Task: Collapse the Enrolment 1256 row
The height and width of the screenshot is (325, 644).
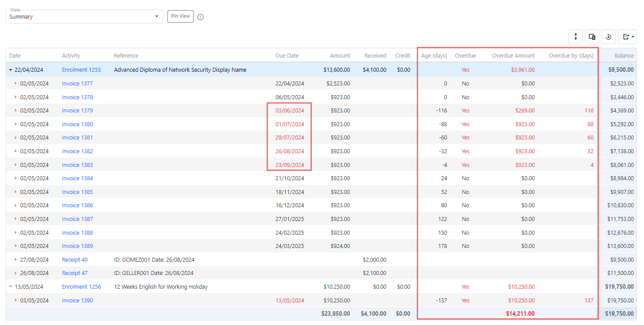Action: 11,287
